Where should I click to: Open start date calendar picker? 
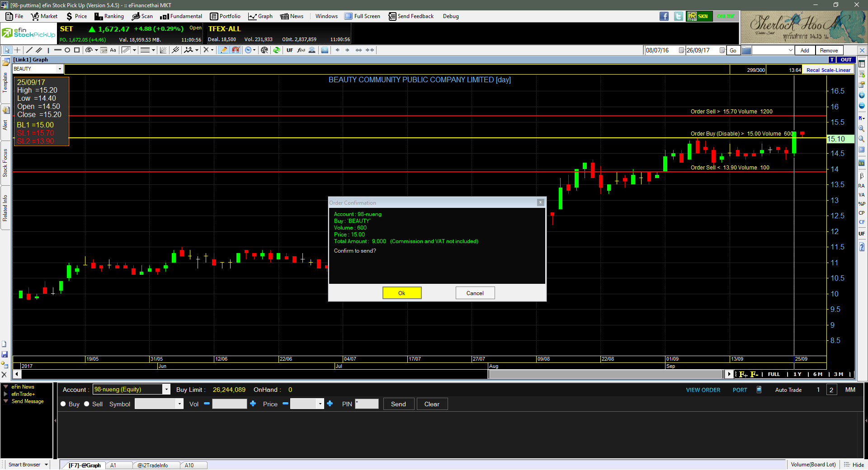click(681, 50)
